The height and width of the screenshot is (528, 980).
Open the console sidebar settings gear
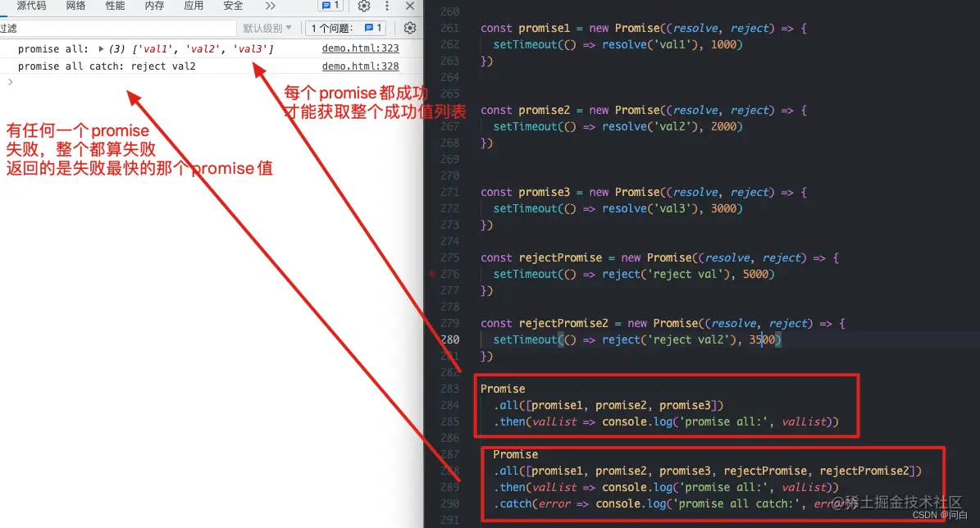[409, 27]
